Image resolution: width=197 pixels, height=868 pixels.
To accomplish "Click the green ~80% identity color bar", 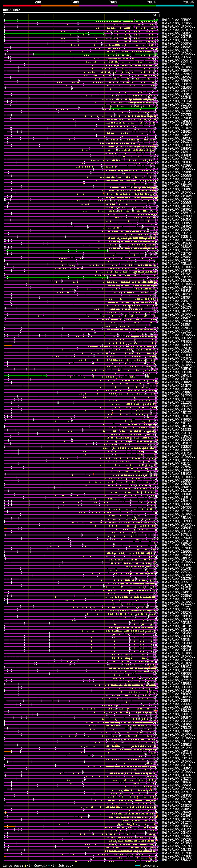I will (x=137, y=6).
